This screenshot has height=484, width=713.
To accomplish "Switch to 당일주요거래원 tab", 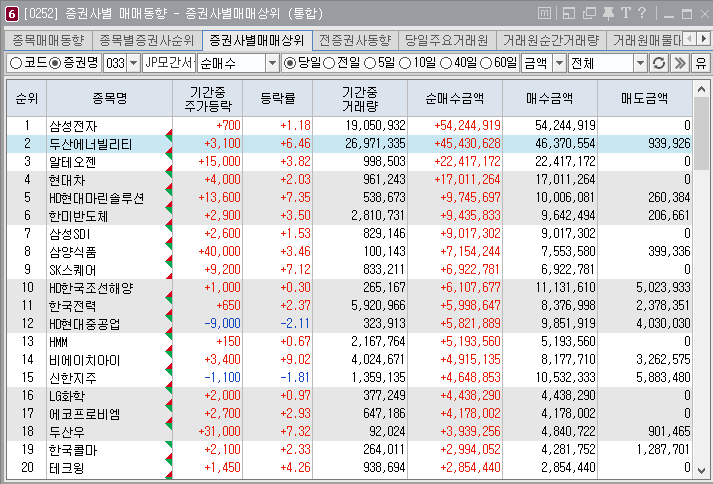I will click(x=447, y=40).
